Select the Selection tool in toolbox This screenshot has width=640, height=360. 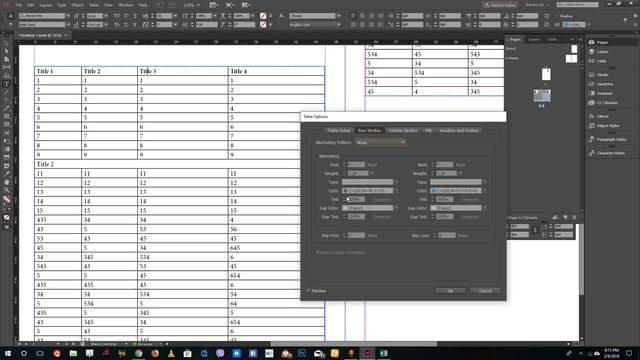click(x=7, y=43)
